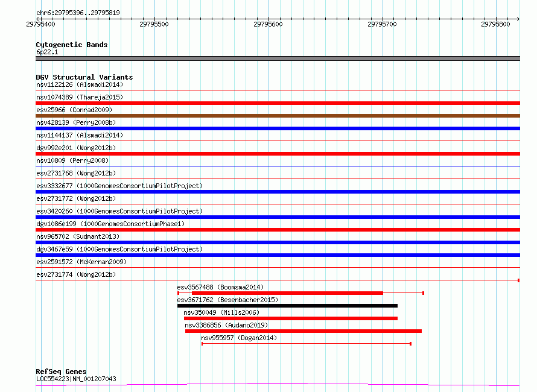Click the thin nsv955957 Dogan2014 line
537x392 pixels.
(x=307, y=343)
